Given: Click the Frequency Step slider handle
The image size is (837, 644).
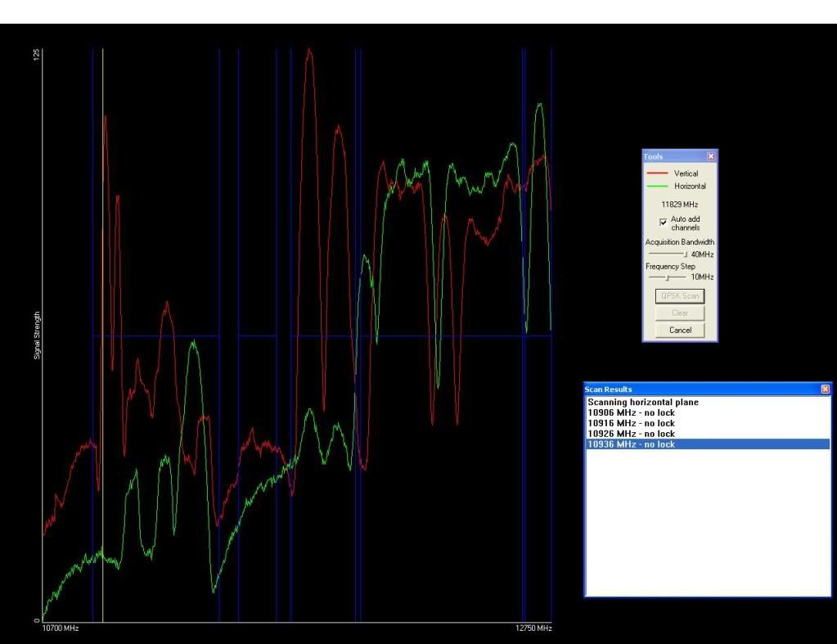Looking at the screenshot, I should click(x=668, y=277).
